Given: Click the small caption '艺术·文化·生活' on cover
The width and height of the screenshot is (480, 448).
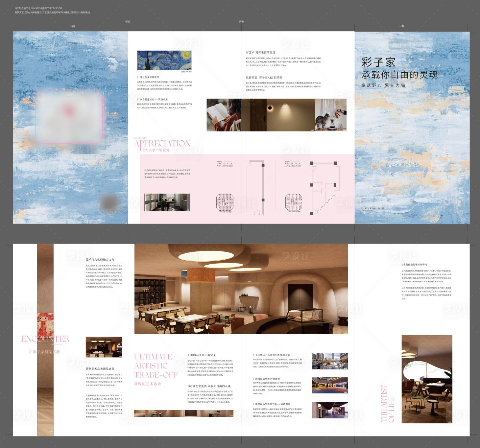Looking at the screenshot, I should point(372,208).
